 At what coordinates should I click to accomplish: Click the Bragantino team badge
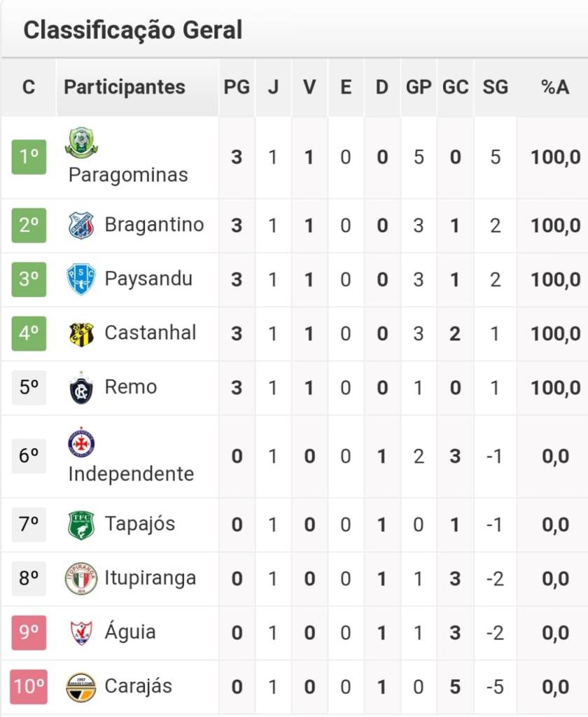click(x=81, y=225)
